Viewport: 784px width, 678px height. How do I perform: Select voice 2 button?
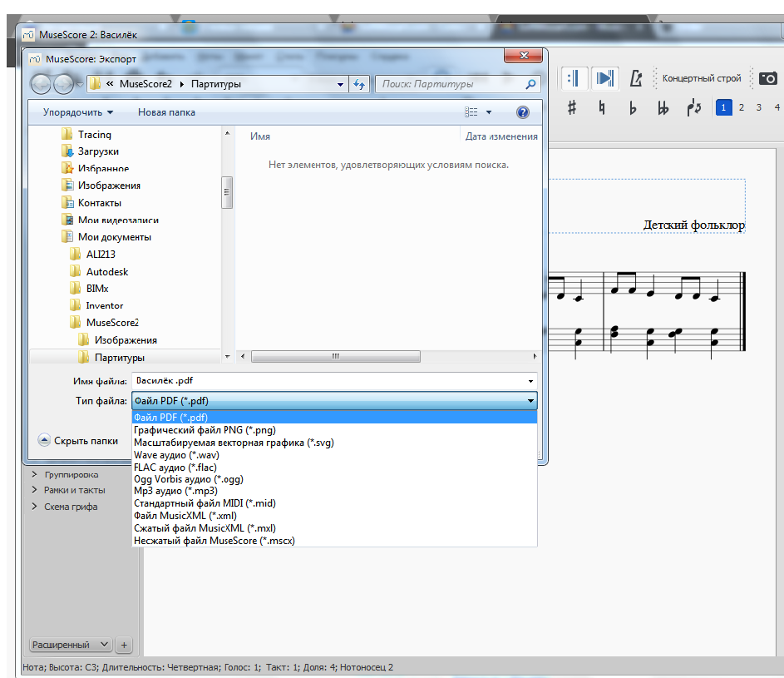click(742, 107)
